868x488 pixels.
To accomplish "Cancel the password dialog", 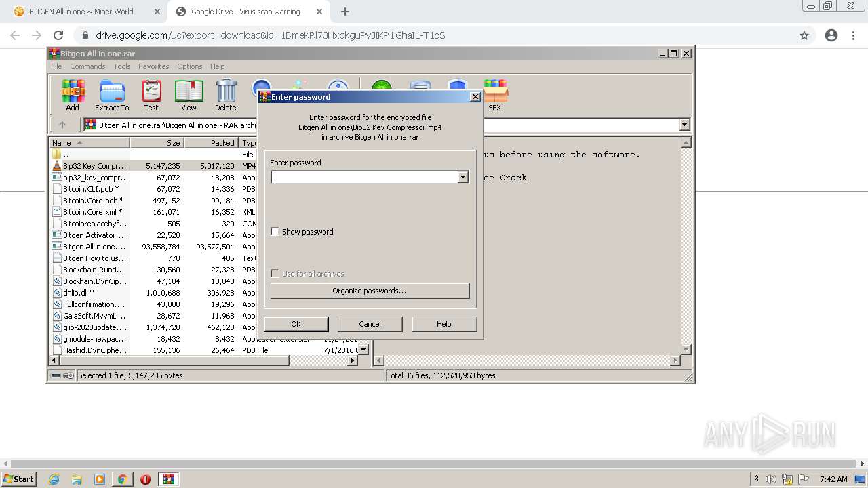I will 370,324.
